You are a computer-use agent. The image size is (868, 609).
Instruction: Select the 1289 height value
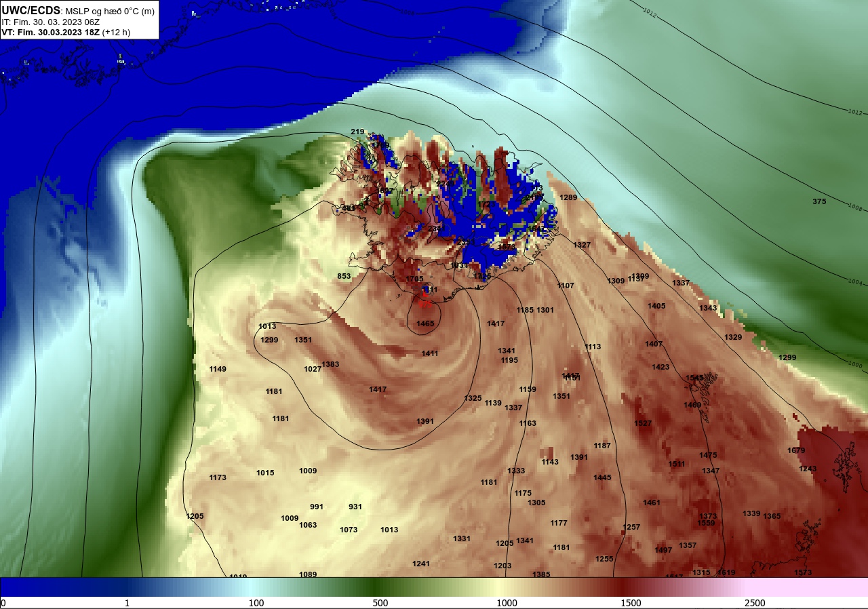tap(568, 197)
